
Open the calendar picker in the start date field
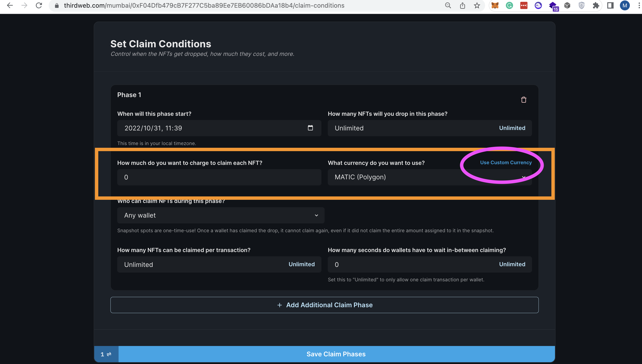pos(310,128)
